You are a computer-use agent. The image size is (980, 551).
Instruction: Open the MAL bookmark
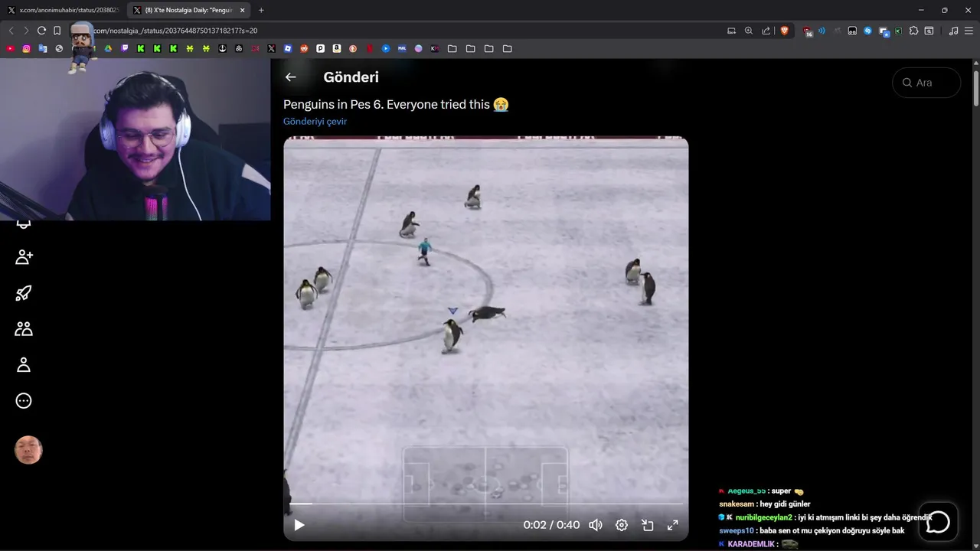click(x=402, y=48)
